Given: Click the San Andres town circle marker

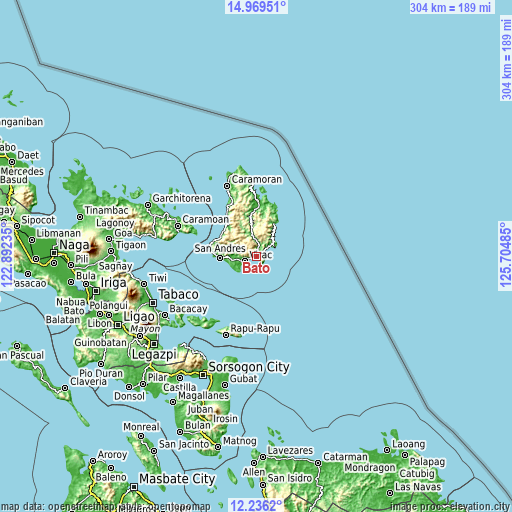Looking at the screenshot, I should 220,258.
